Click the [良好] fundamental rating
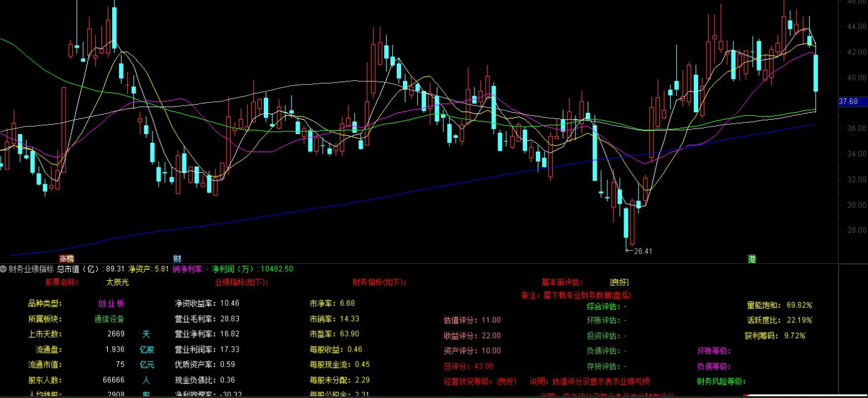Screen dimensions: 868x398 [619, 282]
